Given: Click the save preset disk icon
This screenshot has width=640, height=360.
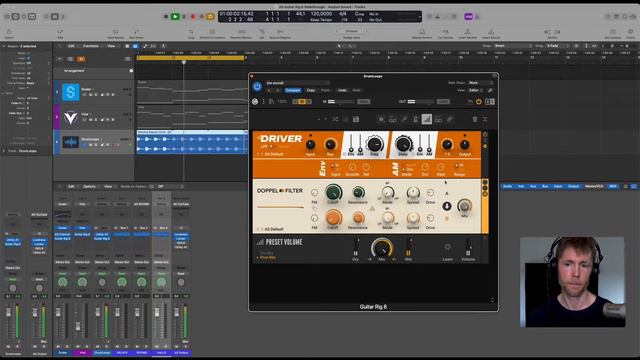Looking at the screenshot, I should coord(356,119).
